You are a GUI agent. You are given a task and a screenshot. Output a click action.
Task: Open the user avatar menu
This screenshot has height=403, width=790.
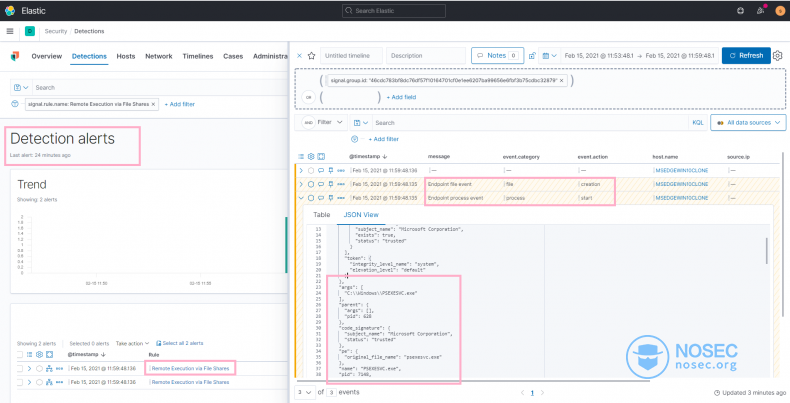780,11
